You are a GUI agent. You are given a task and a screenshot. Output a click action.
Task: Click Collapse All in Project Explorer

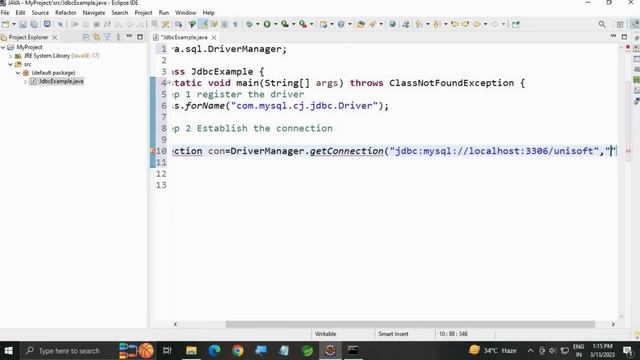86,37
